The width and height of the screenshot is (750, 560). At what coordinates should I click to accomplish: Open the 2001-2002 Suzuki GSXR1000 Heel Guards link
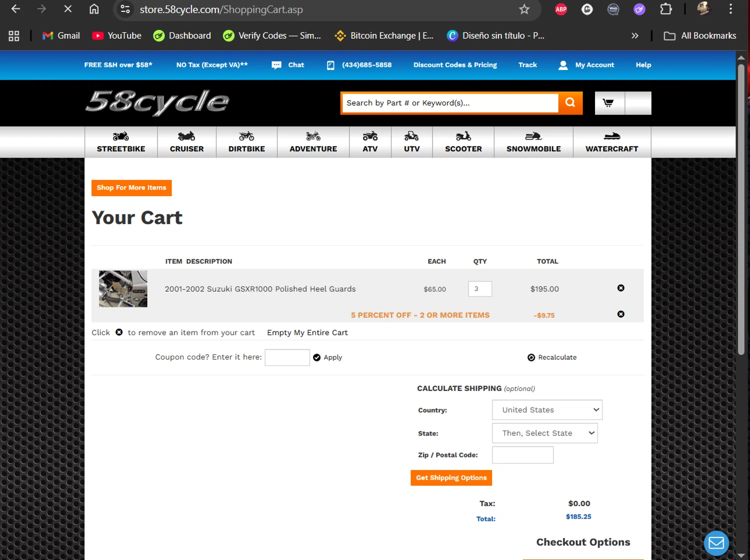[260, 289]
